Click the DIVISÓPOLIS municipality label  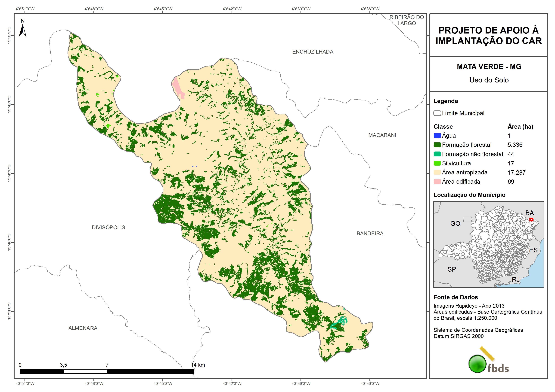click(108, 227)
